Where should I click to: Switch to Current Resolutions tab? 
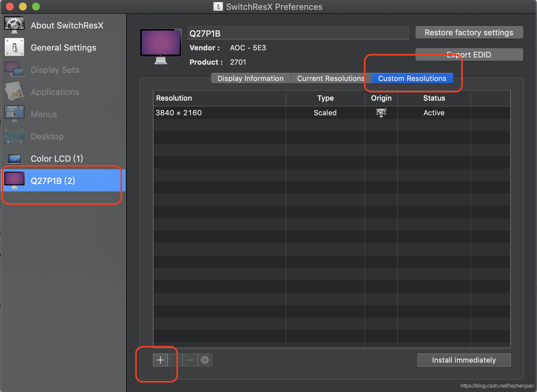tap(331, 78)
